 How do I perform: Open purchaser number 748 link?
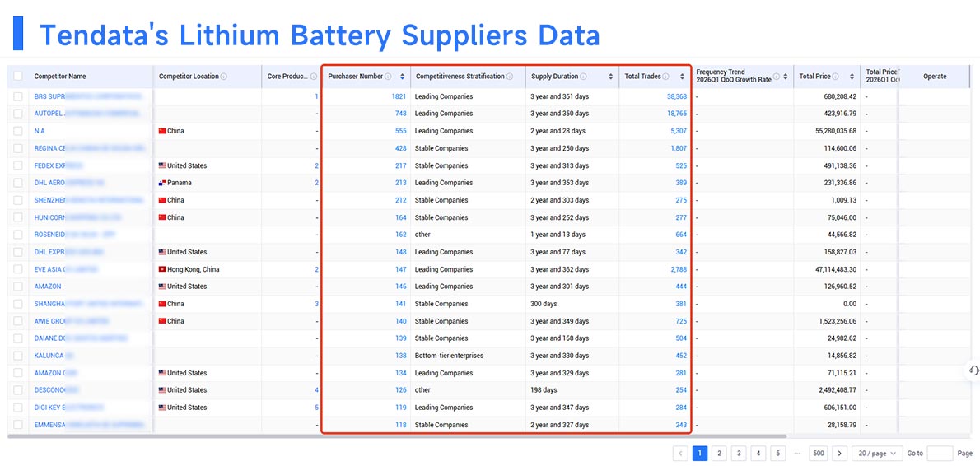pos(400,114)
